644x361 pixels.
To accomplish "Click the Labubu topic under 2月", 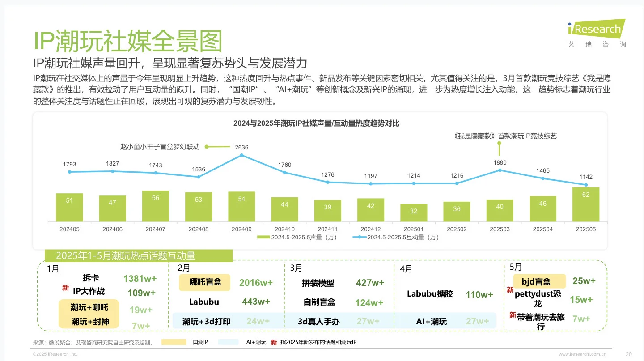I will [x=204, y=302].
